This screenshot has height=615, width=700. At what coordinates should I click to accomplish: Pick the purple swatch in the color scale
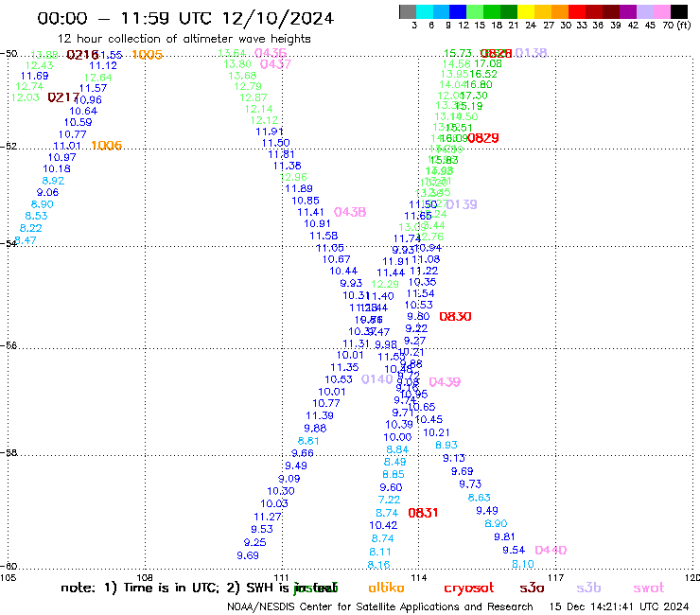click(628, 11)
